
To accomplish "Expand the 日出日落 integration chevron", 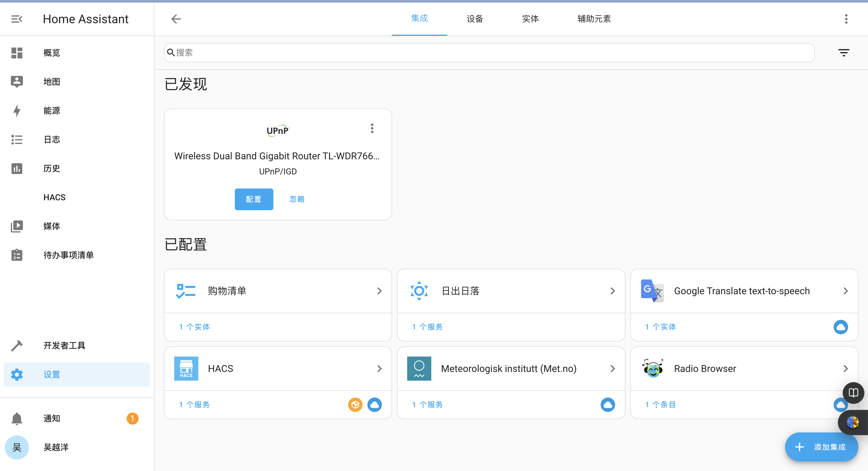I will [613, 291].
